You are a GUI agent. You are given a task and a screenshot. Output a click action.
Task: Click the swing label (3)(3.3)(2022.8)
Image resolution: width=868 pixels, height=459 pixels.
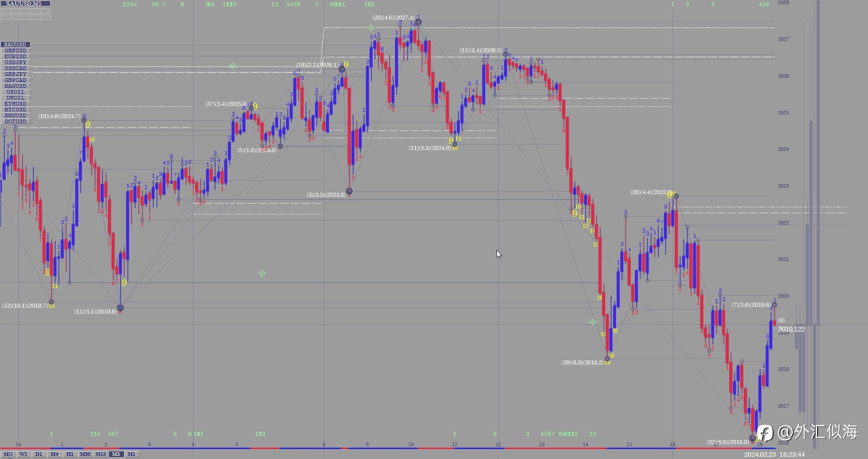[x=326, y=195]
